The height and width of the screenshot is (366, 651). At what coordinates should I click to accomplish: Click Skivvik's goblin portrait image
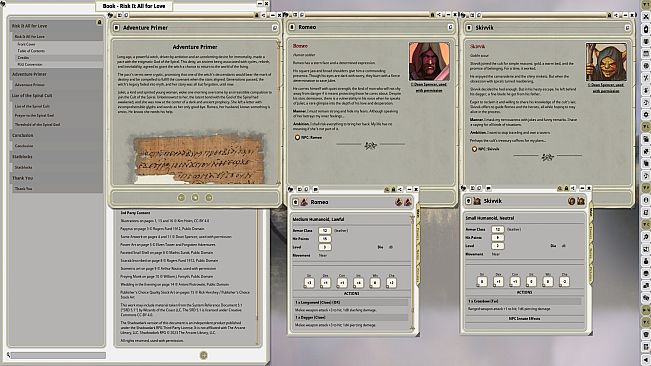[606, 62]
